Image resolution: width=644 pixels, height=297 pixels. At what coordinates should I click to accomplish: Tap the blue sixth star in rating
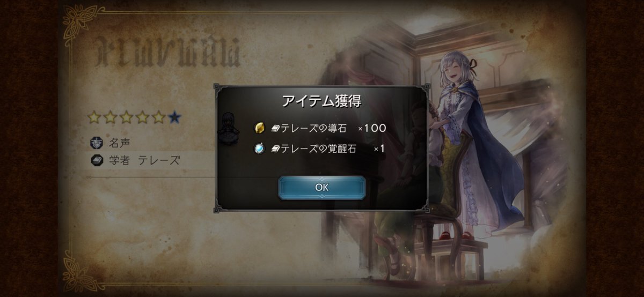click(x=174, y=117)
